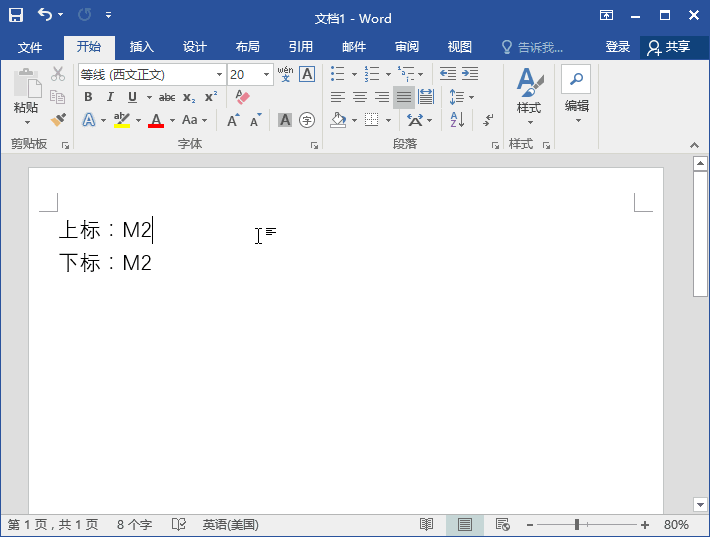Click the Clear Formatting eraser icon
Image resolution: width=710 pixels, height=537 pixels.
pyautogui.click(x=241, y=97)
